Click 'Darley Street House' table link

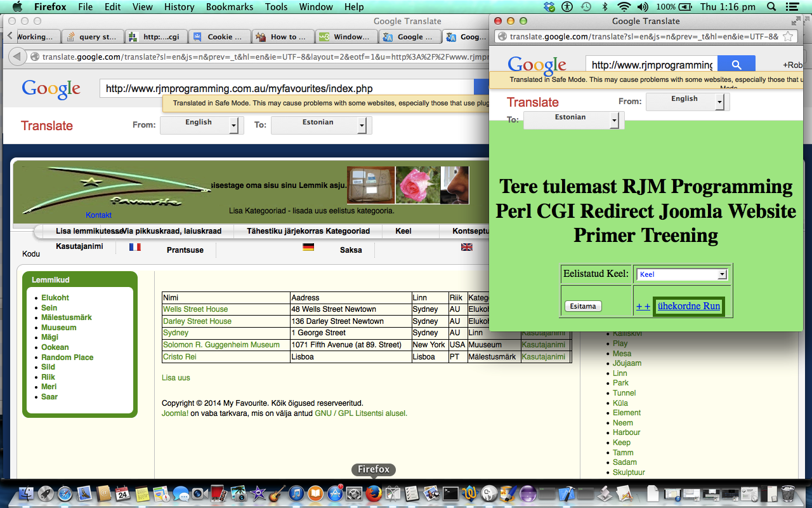point(197,321)
